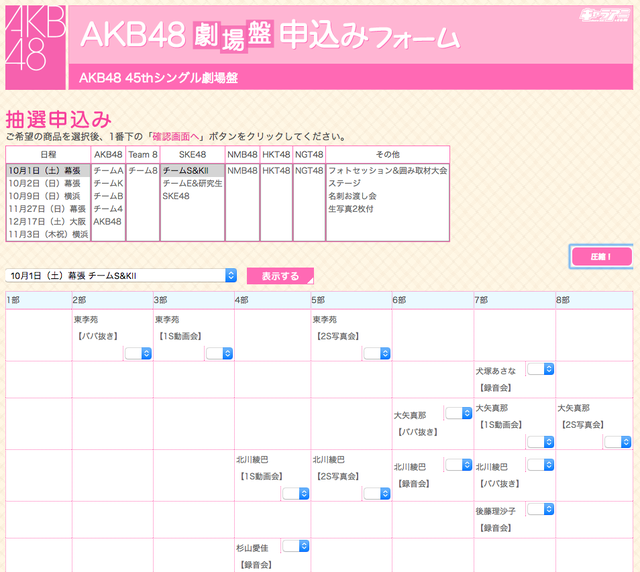Open quantity dropdown for 東李苑 パパ抜き
The width and height of the screenshot is (640, 572).
click(138, 353)
